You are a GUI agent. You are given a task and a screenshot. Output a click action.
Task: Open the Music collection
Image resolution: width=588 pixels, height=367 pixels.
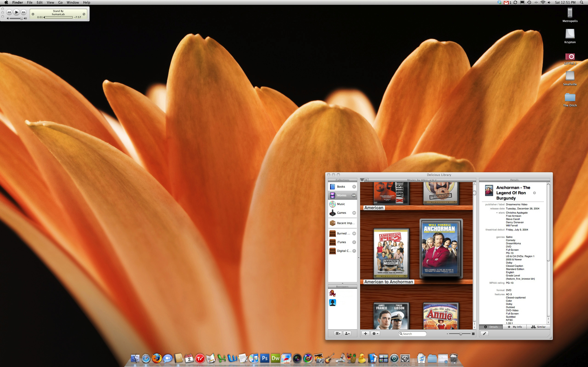tap(341, 204)
